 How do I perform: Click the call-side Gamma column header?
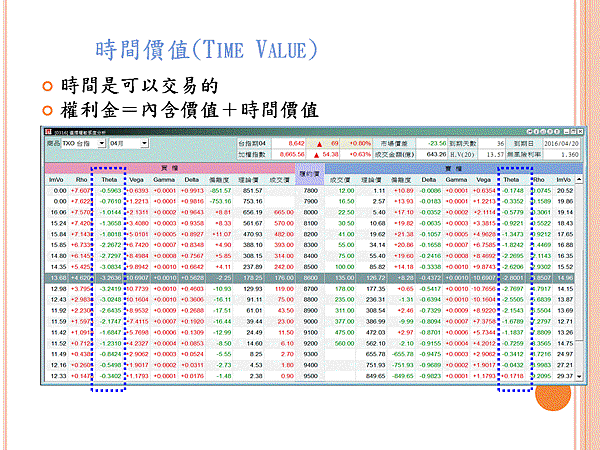164,179
